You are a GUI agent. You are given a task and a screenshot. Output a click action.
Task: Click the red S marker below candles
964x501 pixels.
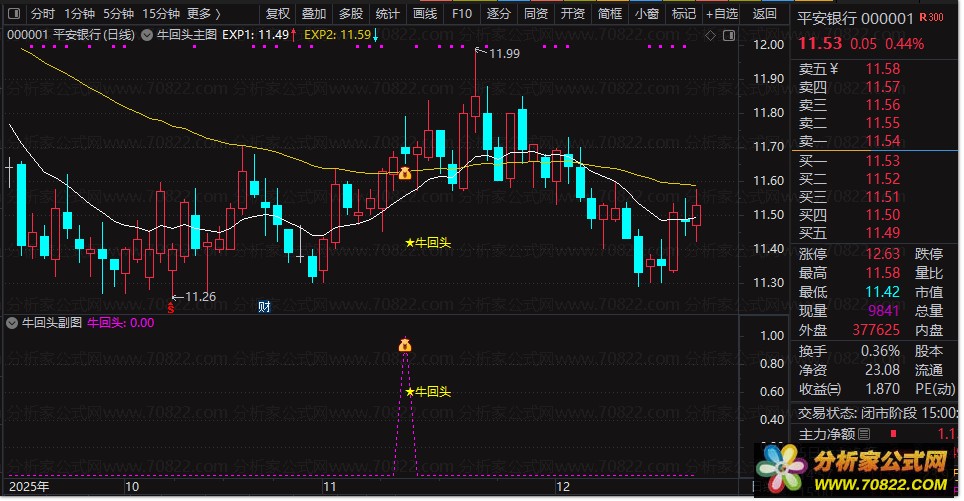click(x=171, y=308)
